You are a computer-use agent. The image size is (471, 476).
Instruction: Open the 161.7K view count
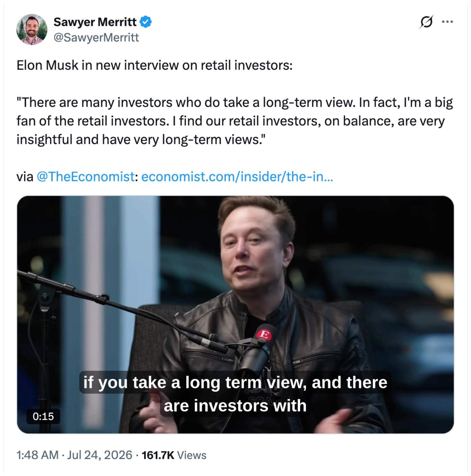(x=158, y=455)
